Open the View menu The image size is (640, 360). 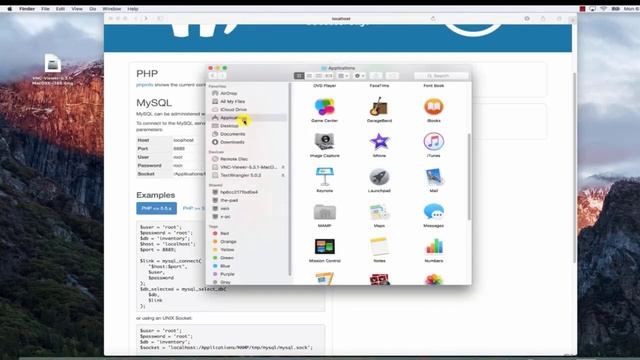[77, 9]
